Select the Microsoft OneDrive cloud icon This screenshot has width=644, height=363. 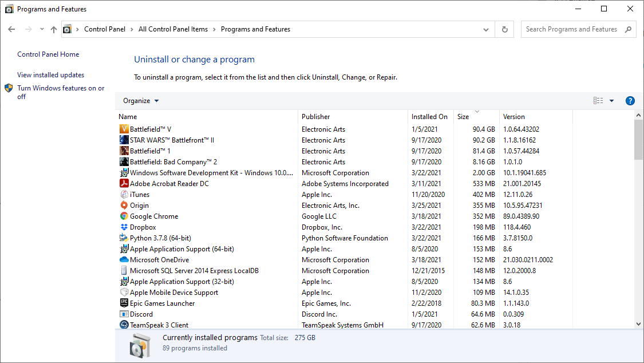coord(124,260)
